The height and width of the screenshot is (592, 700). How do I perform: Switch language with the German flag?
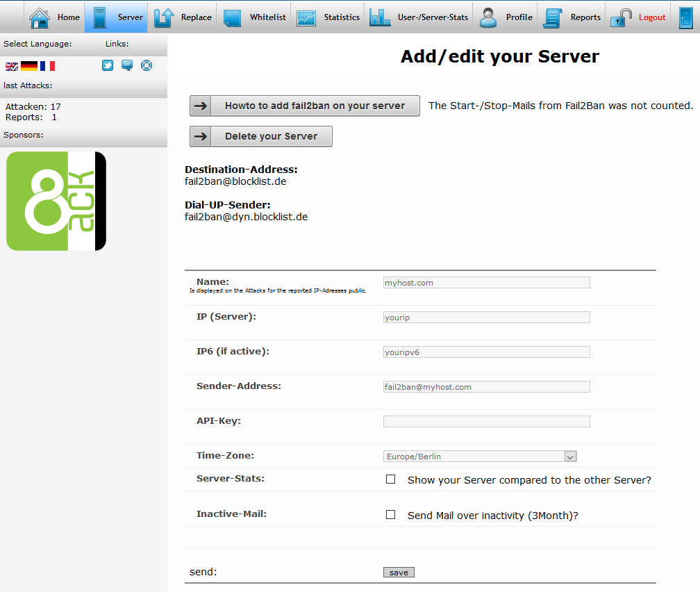click(29, 66)
